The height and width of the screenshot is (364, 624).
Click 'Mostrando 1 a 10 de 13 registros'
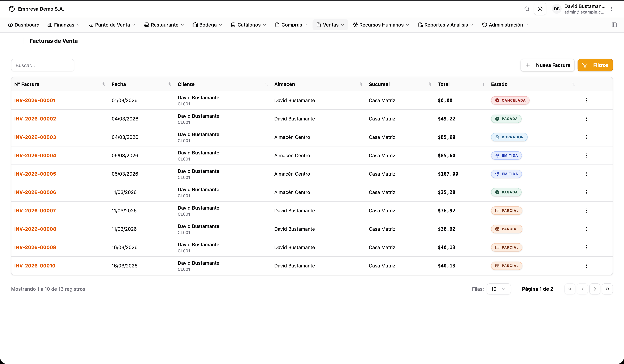(48, 289)
